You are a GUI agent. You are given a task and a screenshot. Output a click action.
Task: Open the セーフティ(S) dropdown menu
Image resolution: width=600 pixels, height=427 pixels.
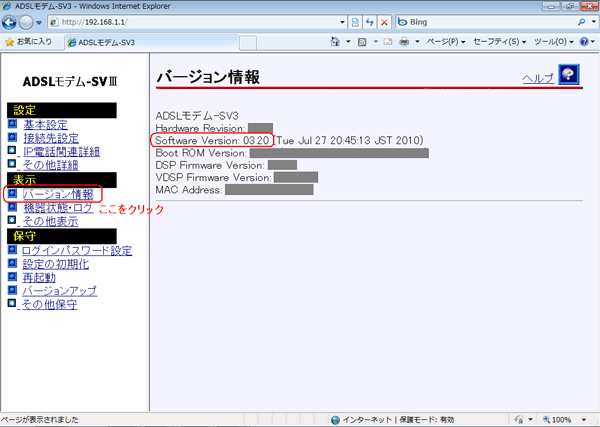[498, 42]
